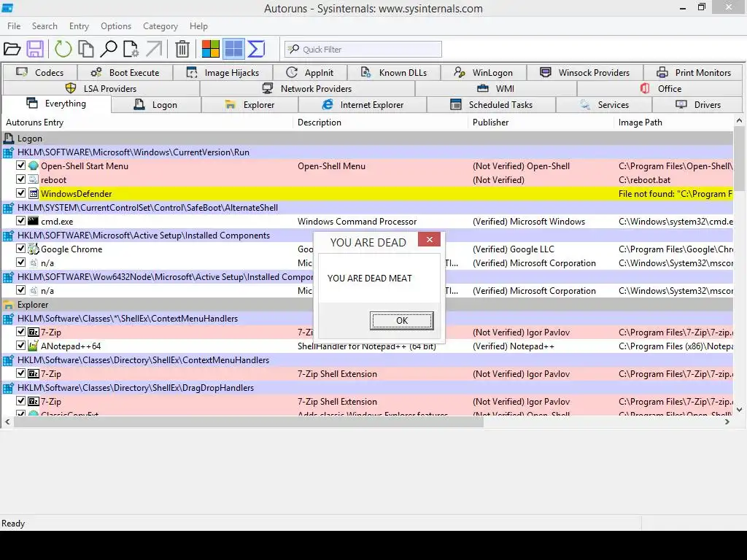Image resolution: width=747 pixels, height=560 pixels.
Task: Click the Find magnifier toolbar icon
Action: point(109,49)
